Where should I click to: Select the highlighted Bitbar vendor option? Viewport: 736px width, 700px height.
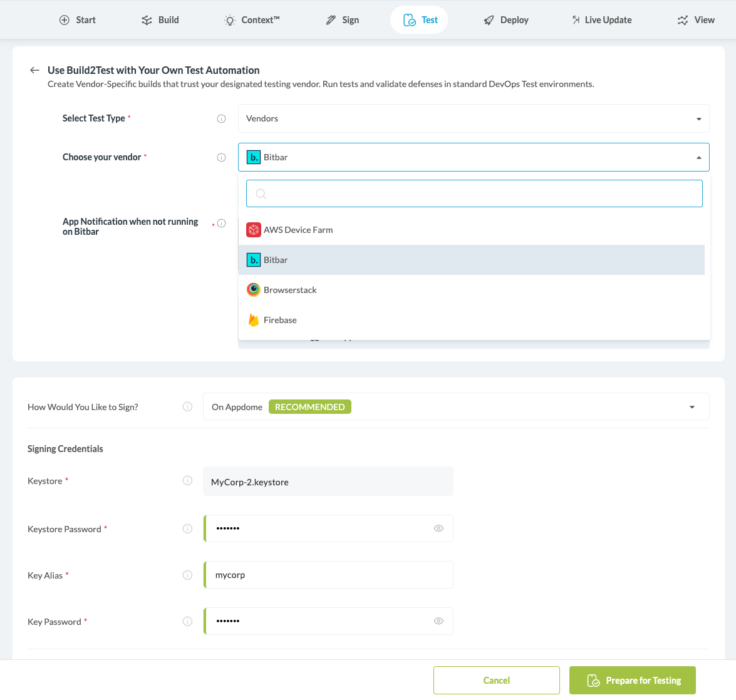472,260
